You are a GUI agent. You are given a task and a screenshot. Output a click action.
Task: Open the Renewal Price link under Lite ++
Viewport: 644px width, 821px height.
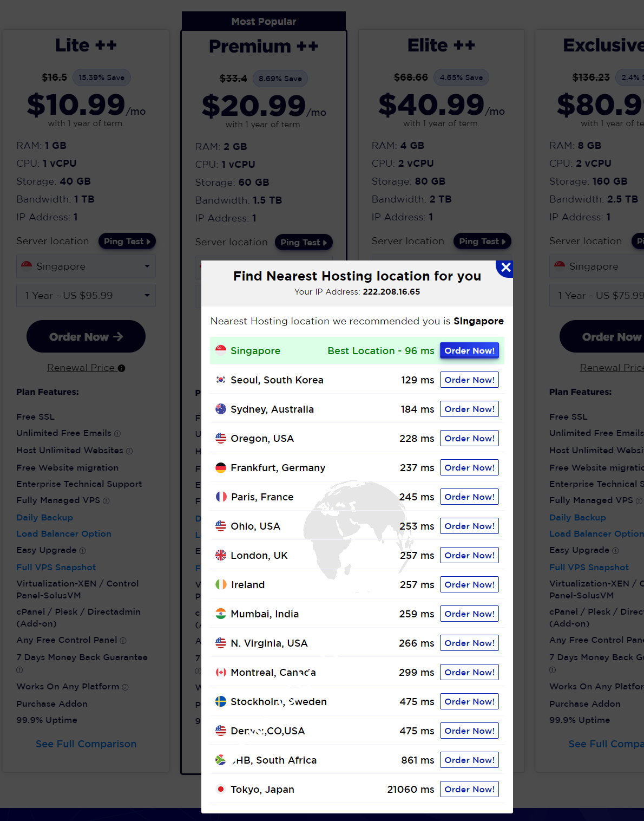coord(81,368)
